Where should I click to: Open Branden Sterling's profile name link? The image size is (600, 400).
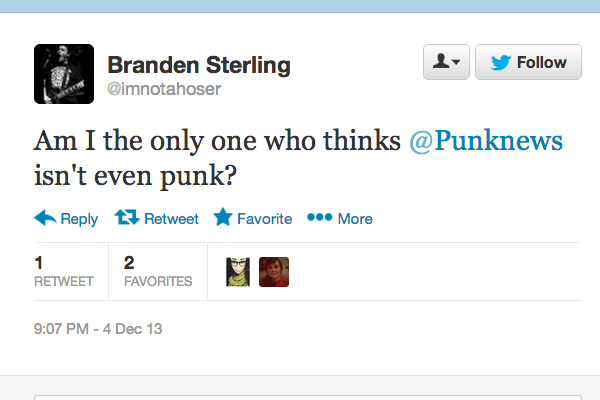click(x=198, y=66)
